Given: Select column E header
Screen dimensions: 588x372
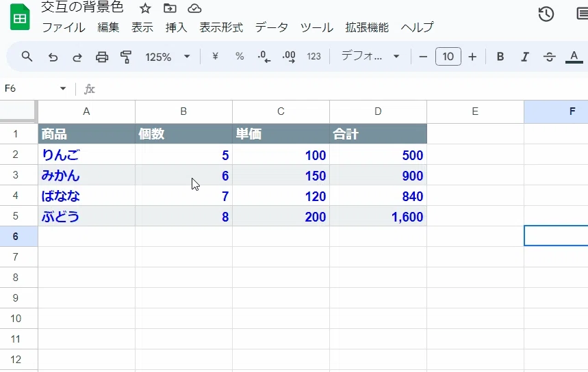Looking at the screenshot, I should pyautogui.click(x=475, y=111).
